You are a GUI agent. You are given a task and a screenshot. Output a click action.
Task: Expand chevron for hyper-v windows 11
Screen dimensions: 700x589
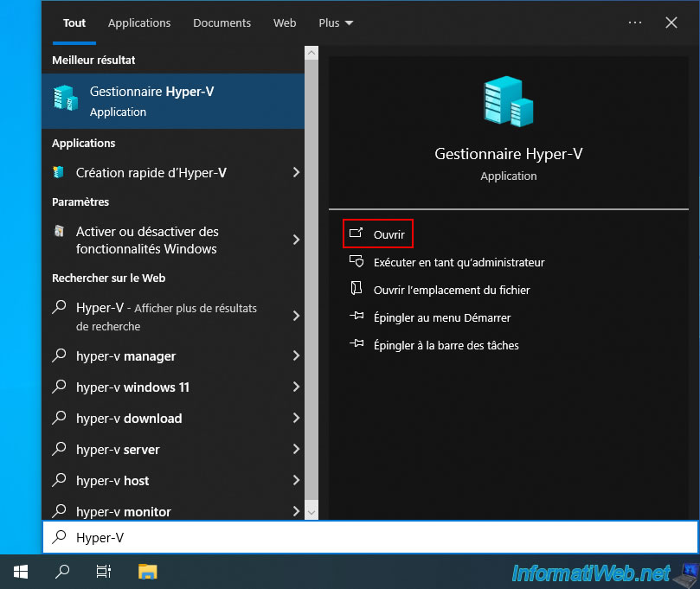click(x=296, y=387)
